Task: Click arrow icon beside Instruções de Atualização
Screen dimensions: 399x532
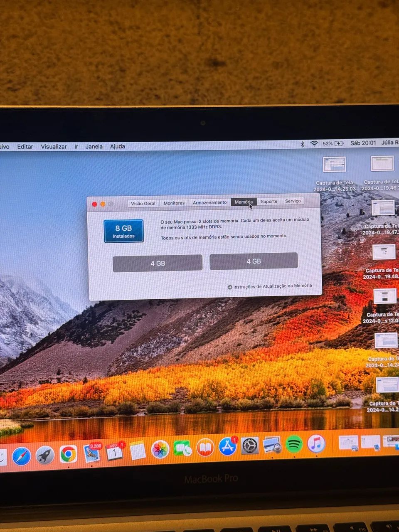Action: click(x=230, y=287)
